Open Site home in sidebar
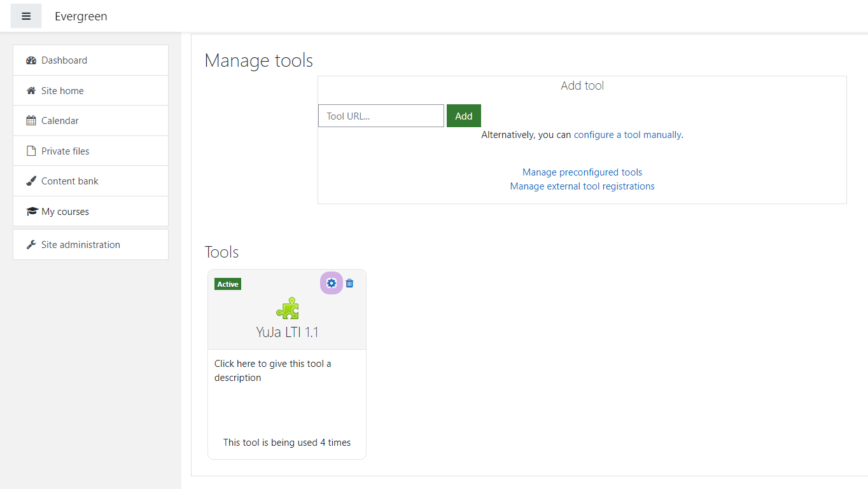Viewport: 868px width, 489px height. pos(90,90)
